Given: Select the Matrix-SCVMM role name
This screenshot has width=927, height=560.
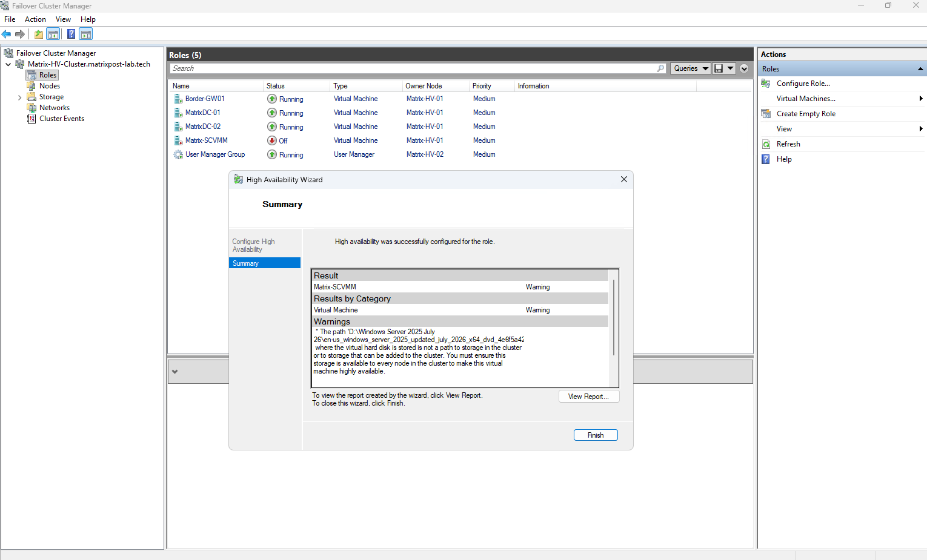Looking at the screenshot, I should click(x=207, y=140).
